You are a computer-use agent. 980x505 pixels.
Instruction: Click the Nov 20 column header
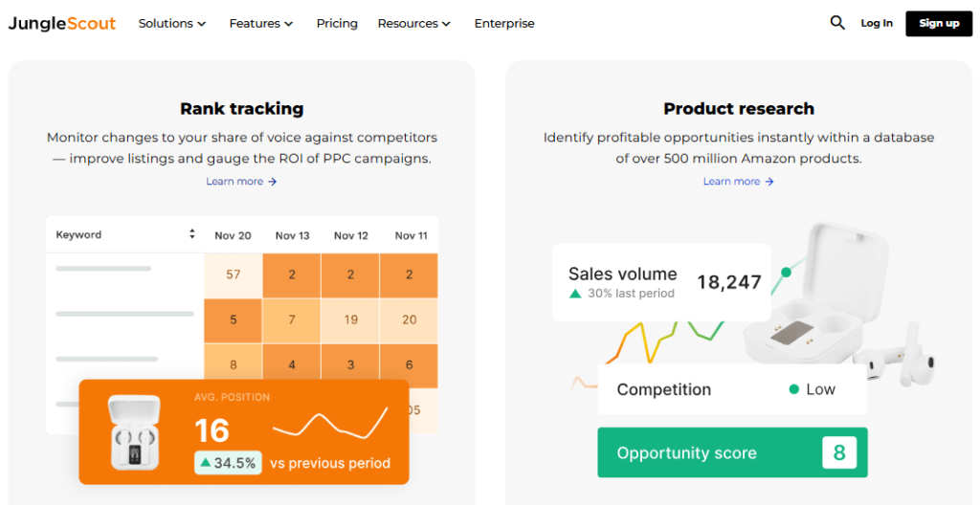click(234, 235)
